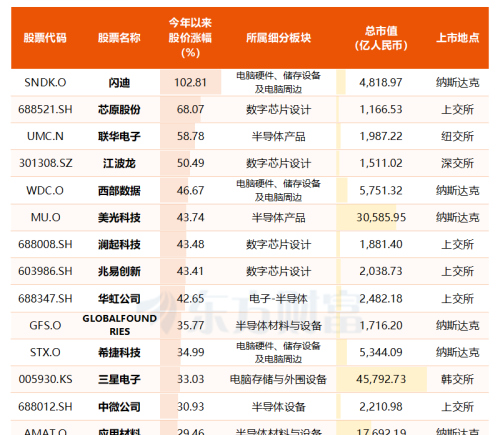Select stock code UMC.N
Viewport: 500px width, 435px height.
[x=45, y=136]
